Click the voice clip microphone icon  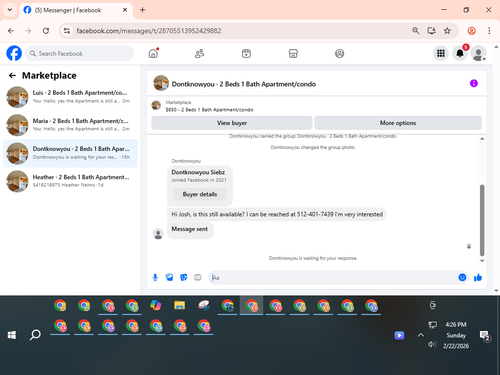[x=155, y=277]
